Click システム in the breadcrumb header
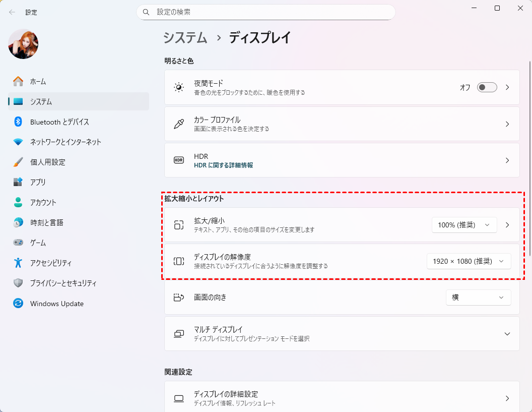This screenshot has width=532, height=412. 185,38
